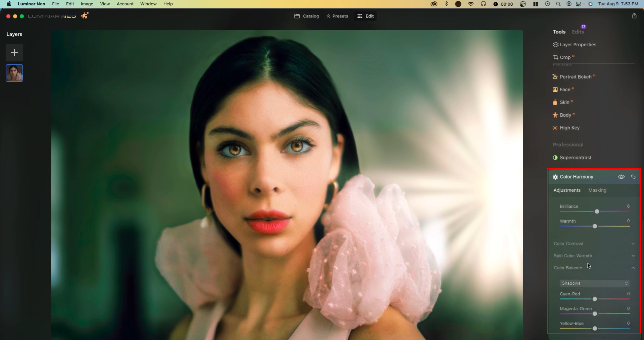Open the Layer Properties tool
Image resolution: width=644 pixels, height=340 pixels.
578,45
